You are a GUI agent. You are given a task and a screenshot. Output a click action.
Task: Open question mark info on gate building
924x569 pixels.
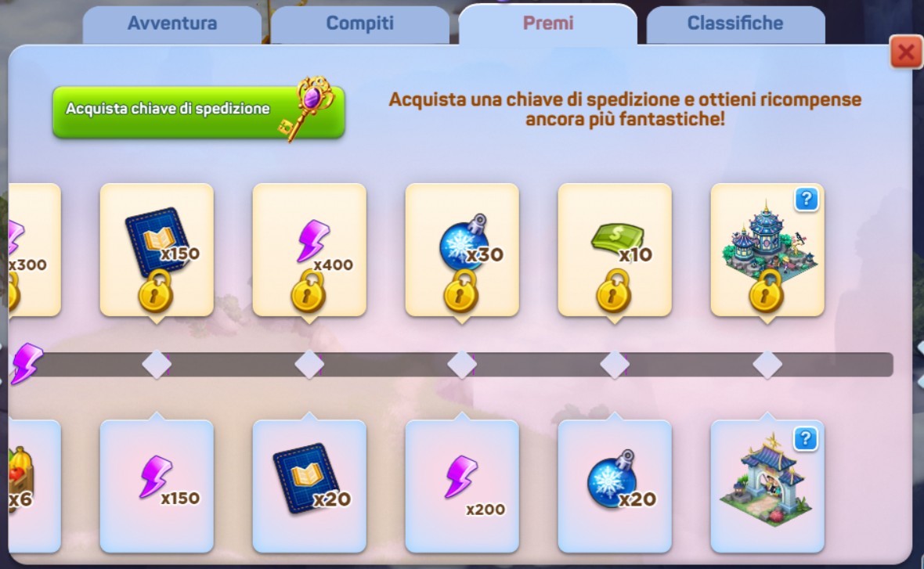(x=806, y=439)
